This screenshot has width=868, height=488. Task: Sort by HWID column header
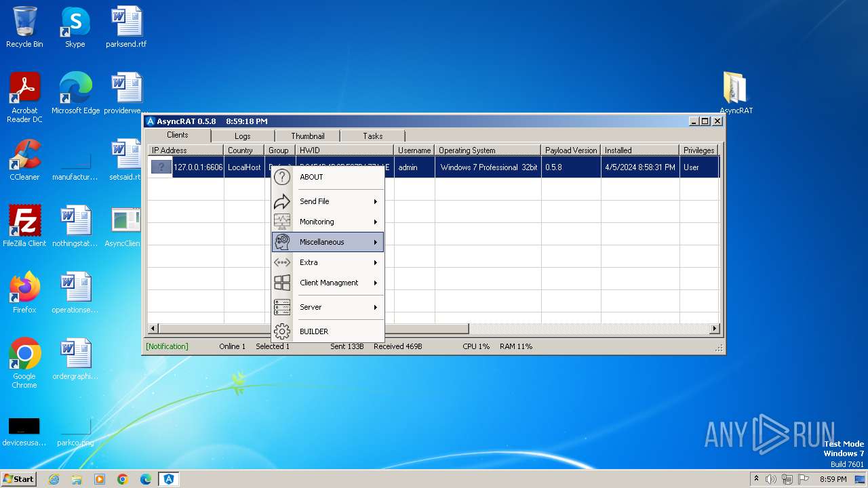(x=344, y=150)
